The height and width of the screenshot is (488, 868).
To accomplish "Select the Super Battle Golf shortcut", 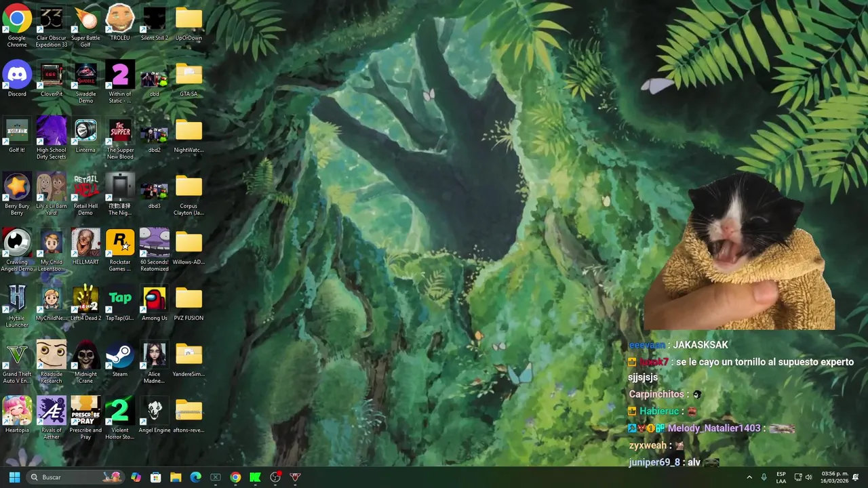I will [85, 26].
